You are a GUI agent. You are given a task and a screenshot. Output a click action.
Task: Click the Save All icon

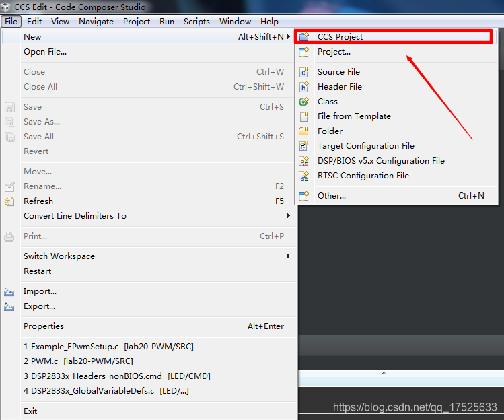(x=9, y=137)
